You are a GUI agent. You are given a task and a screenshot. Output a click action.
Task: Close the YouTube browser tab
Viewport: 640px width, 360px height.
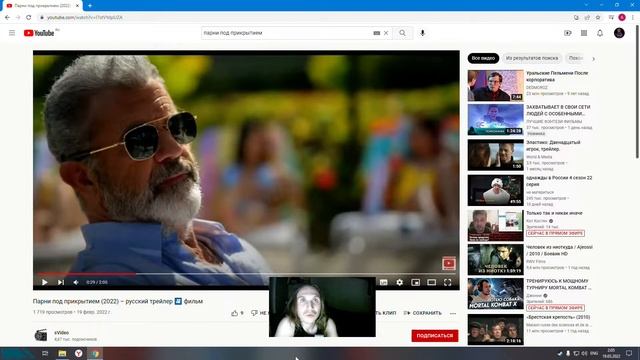click(77, 6)
